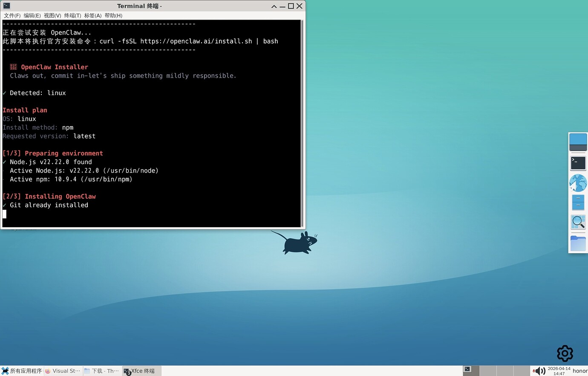Switch to the second workspace in pager
The width and height of the screenshot is (588, 376).
488,371
